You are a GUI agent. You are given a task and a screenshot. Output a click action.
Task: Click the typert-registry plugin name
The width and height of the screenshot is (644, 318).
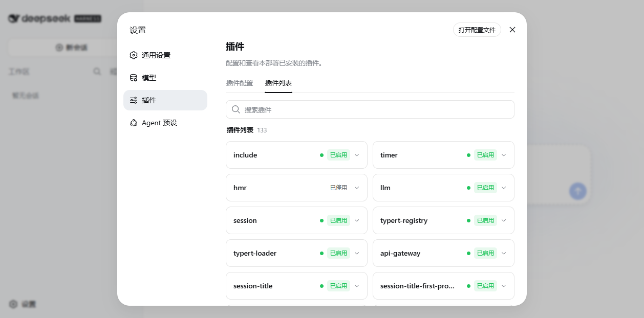pyautogui.click(x=404, y=220)
